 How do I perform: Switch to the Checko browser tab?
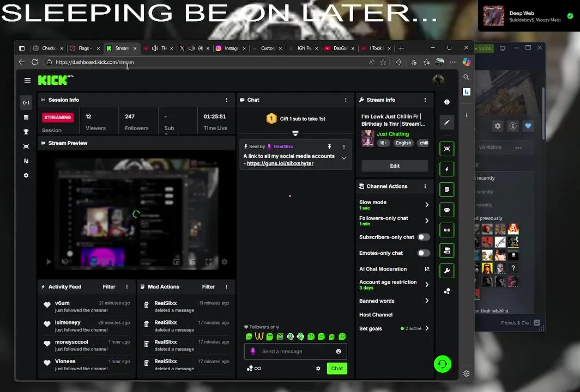(x=48, y=48)
